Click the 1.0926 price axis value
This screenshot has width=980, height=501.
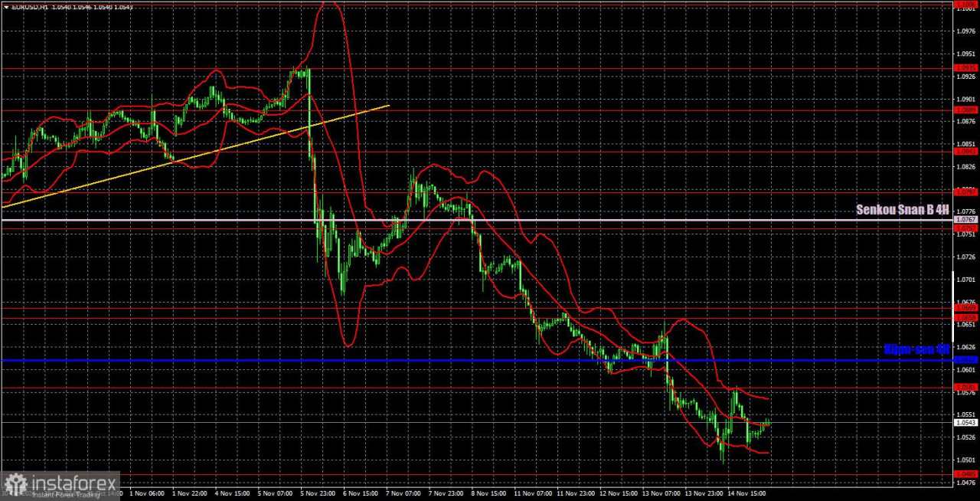click(965, 77)
